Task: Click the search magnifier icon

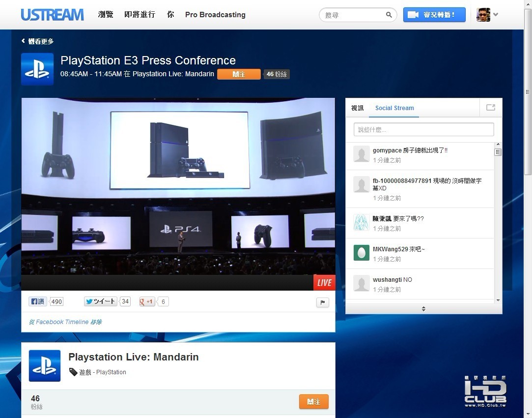Action: [389, 15]
